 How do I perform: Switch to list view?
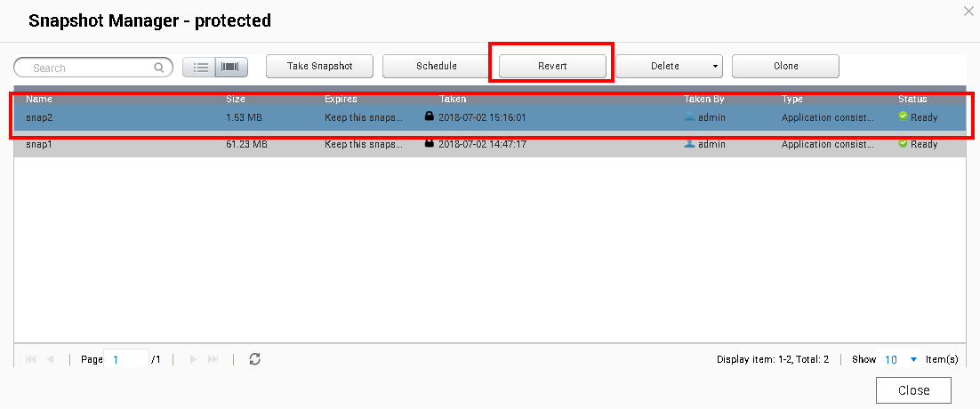click(200, 67)
